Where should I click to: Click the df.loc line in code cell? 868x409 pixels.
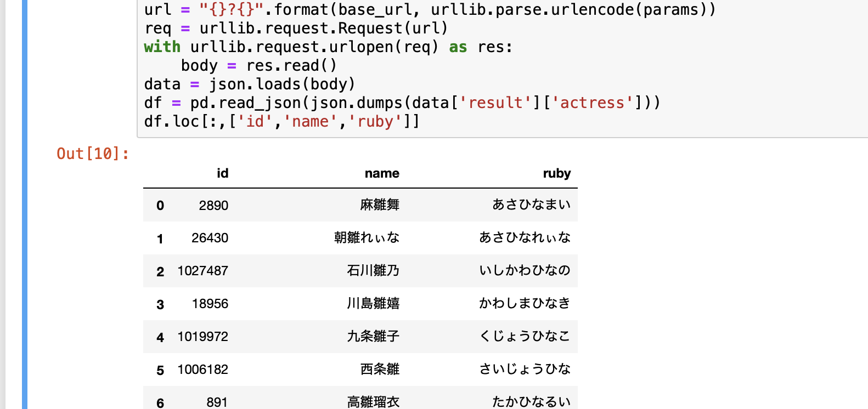[x=281, y=122]
